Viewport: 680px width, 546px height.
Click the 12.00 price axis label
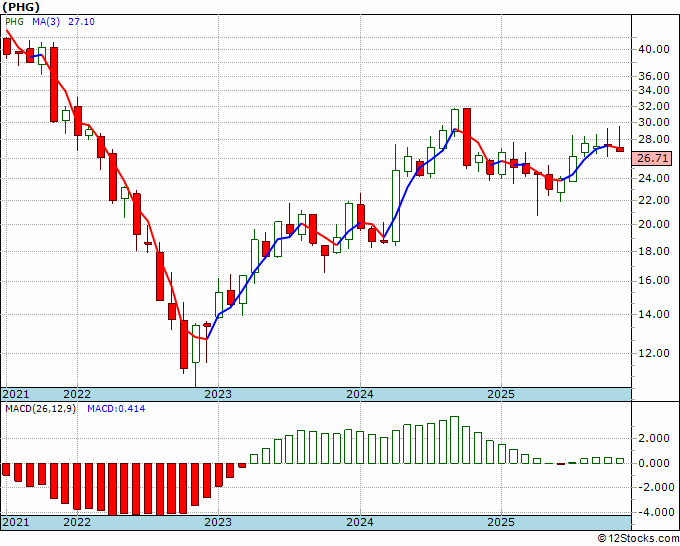[x=653, y=353]
